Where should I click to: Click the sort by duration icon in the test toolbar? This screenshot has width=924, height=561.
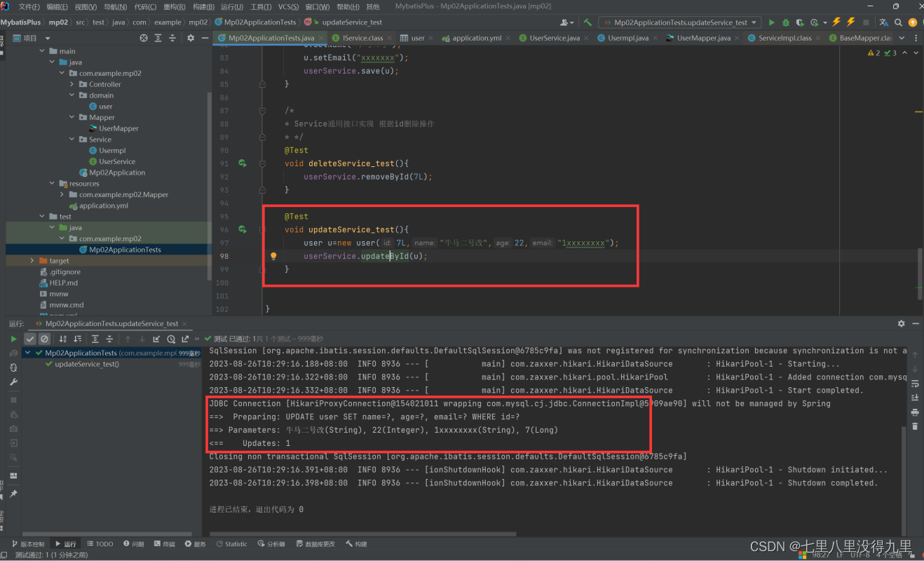[x=76, y=339]
